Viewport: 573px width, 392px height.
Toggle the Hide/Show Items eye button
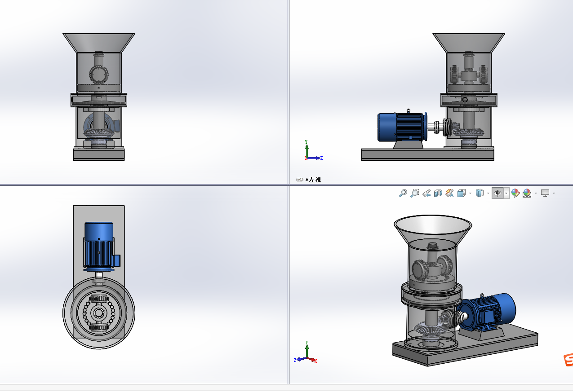click(x=497, y=193)
